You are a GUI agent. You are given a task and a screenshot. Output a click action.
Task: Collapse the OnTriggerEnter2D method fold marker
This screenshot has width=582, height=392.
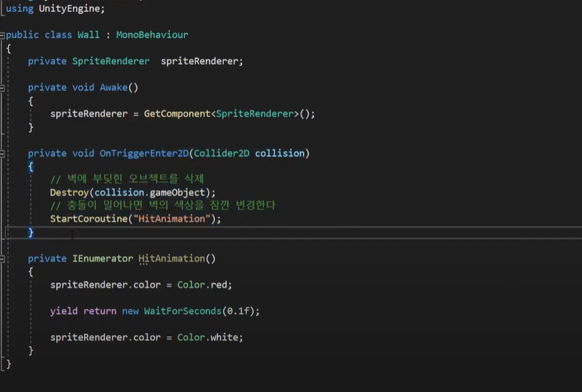2,154
